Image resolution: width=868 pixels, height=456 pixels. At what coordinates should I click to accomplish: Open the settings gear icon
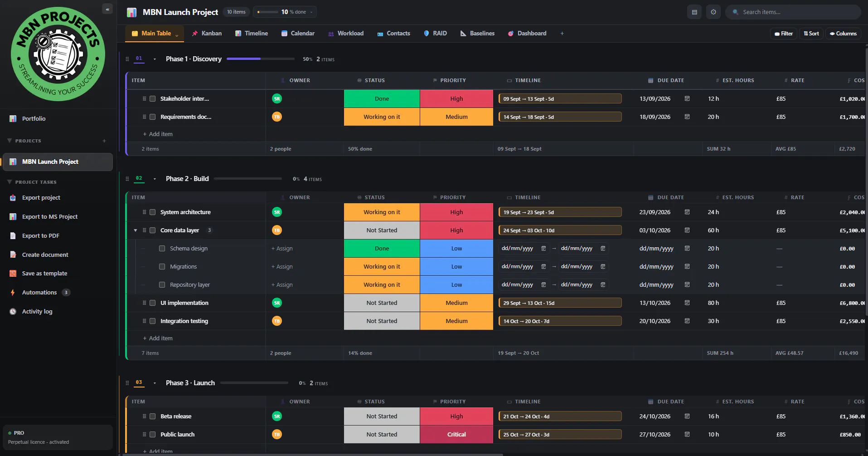tap(713, 12)
